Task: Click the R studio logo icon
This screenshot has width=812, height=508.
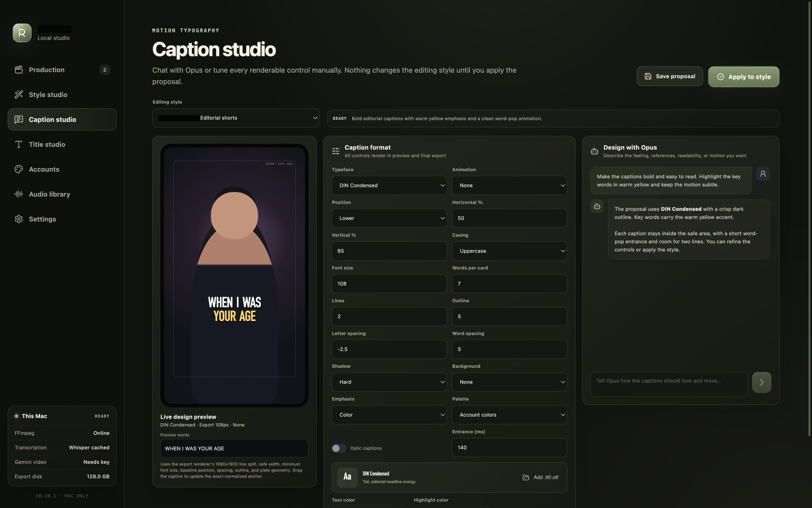Action: pyautogui.click(x=22, y=33)
